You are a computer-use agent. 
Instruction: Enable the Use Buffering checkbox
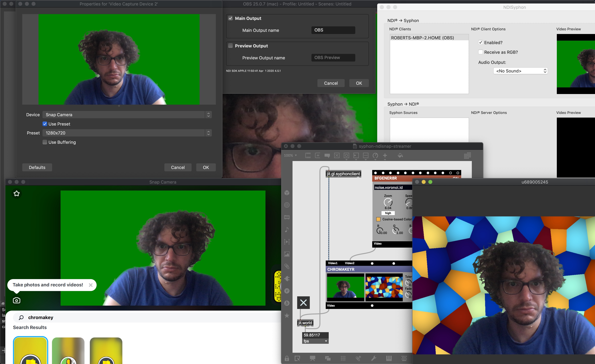pos(45,142)
